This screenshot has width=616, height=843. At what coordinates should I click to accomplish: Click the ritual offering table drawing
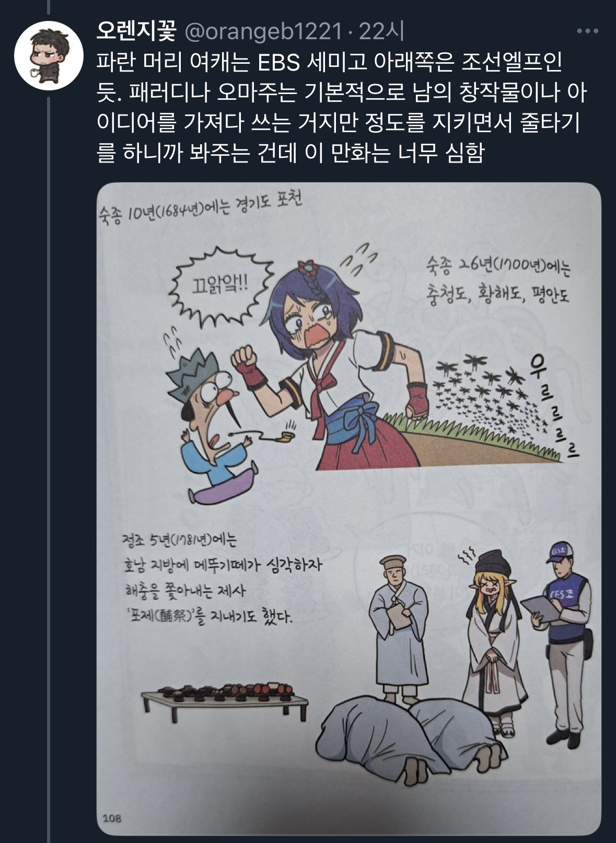tap(225, 701)
